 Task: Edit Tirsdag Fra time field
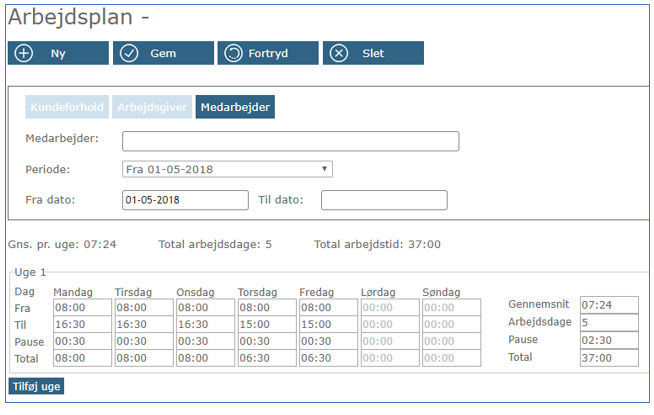(144, 308)
